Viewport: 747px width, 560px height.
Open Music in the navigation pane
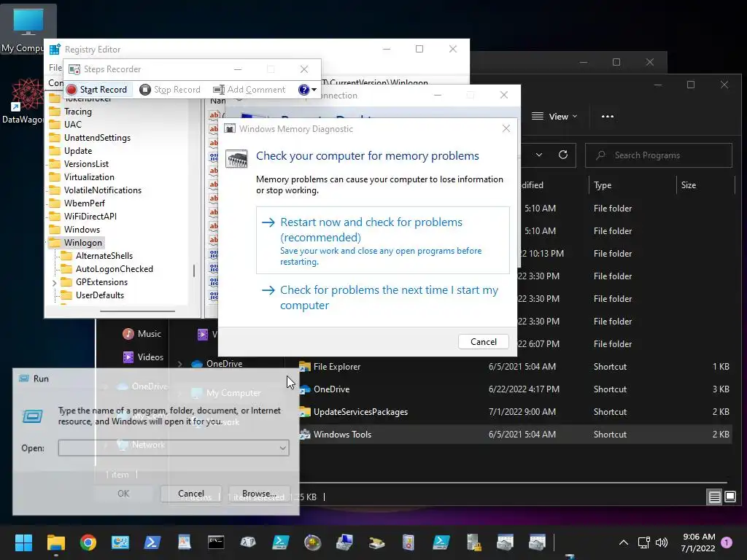pos(142,334)
